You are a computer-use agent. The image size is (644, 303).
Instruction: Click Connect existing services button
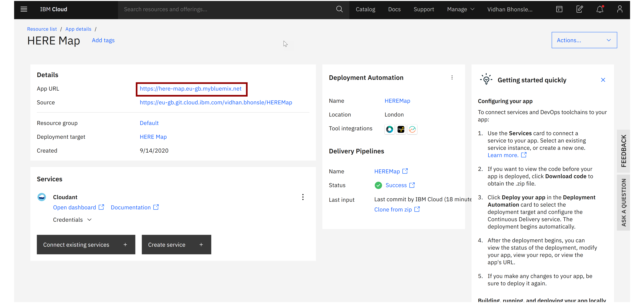pos(86,245)
